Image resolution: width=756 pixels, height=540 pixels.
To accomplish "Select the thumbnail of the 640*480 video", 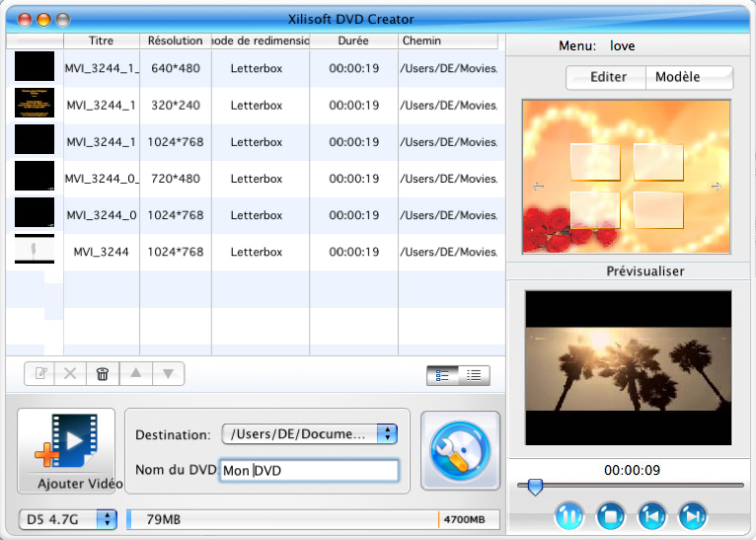I will tap(35, 66).
